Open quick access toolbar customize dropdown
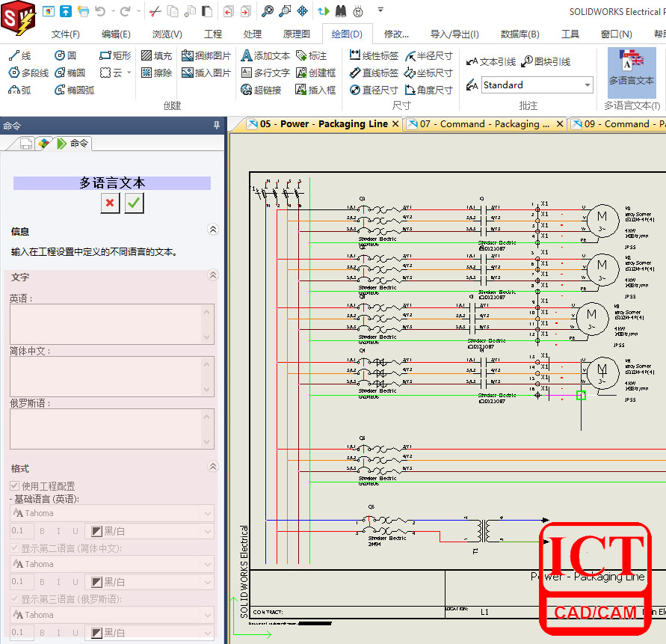The image size is (666, 644). pos(380,10)
